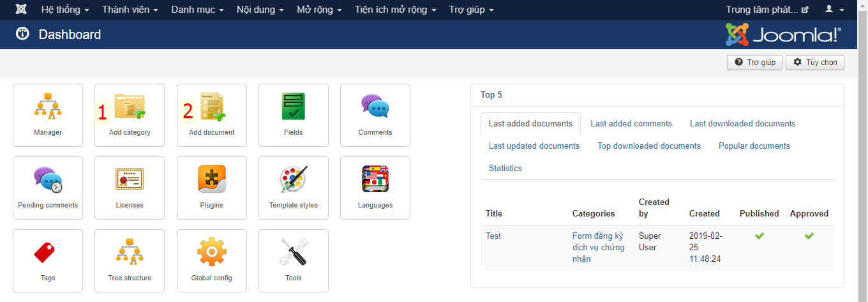Expand the Nội dung dropdown menu

point(260,10)
